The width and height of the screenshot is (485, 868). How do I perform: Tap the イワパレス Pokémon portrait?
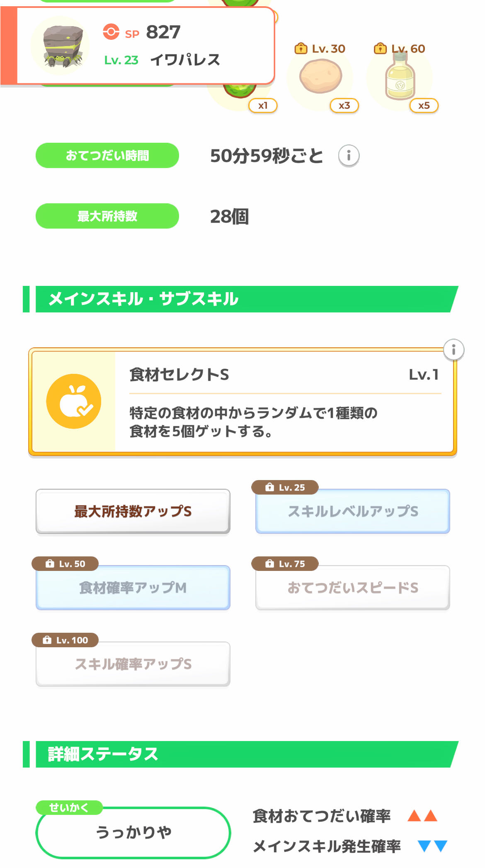pyautogui.click(x=61, y=46)
